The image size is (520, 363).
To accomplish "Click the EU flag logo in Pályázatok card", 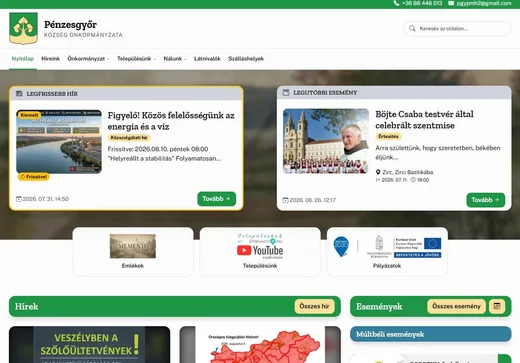I will click(x=432, y=244).
